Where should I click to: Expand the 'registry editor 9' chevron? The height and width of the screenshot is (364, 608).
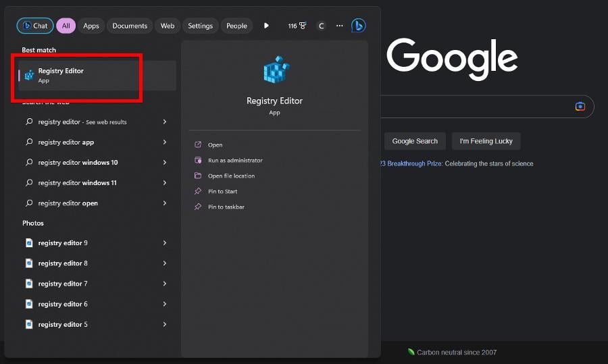pos(165,243)
